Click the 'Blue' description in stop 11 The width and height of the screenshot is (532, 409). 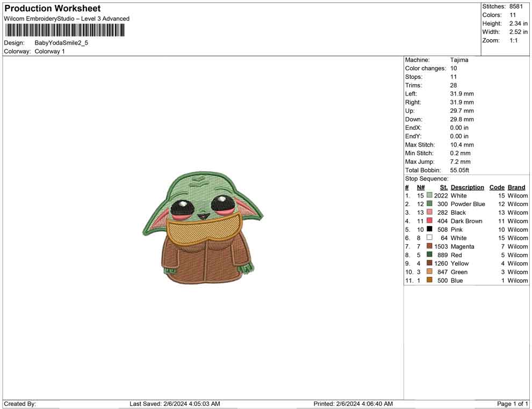tap(457, 280)
